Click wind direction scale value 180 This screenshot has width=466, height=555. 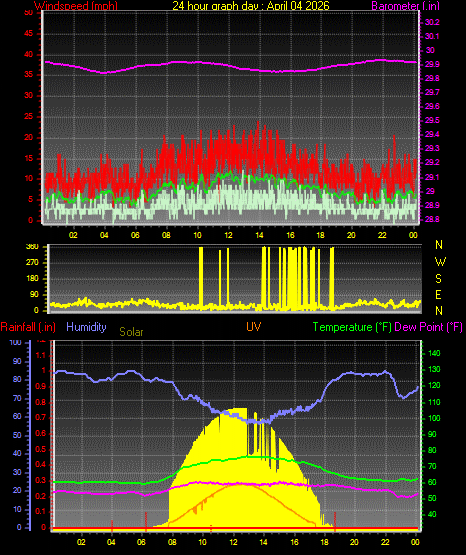pos(32,279)
